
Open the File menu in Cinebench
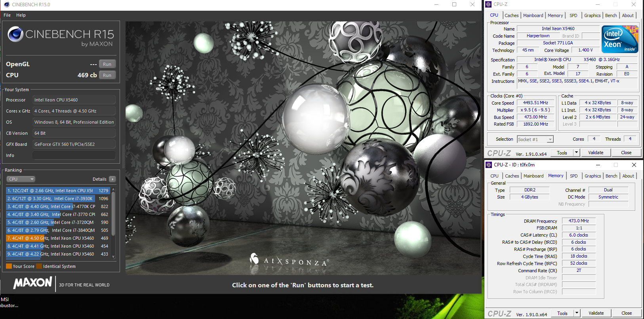coord(7,15)
